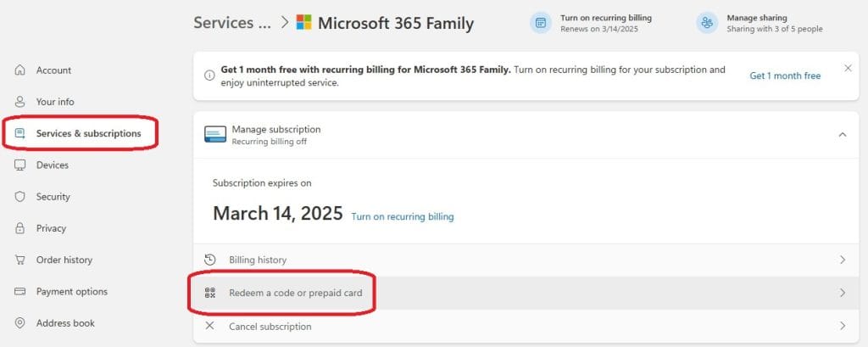The height and width of the screenshot is (347, 868).
Task: Click the Address book location pin icon
Action: pos(20,323)
